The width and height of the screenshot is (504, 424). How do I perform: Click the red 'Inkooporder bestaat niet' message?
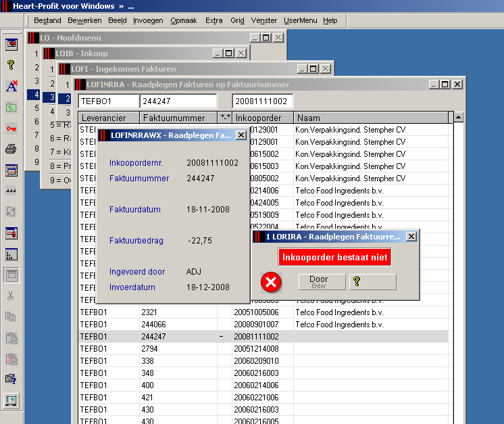[x=334, y=257]
